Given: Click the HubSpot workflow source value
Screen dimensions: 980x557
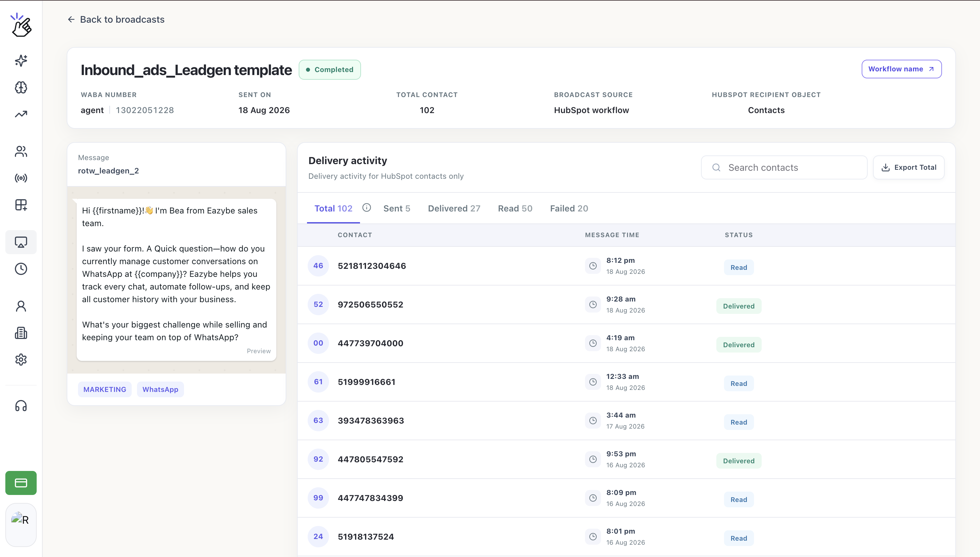Looking at the screenshot, I should [591, 110].
